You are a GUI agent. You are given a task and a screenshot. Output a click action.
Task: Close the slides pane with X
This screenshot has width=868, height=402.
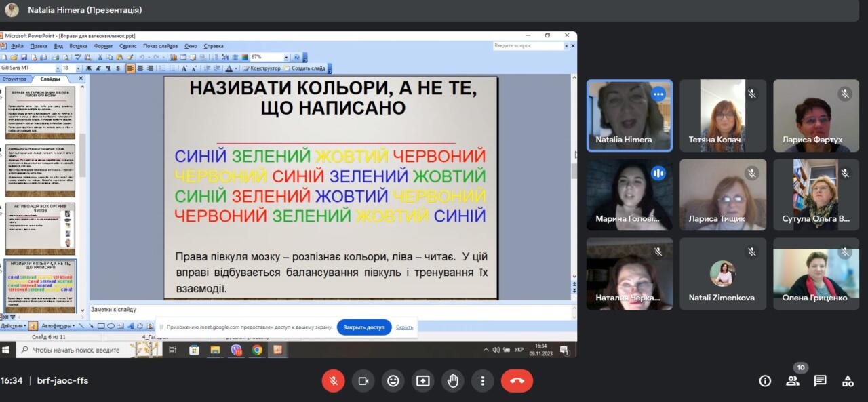tap(80, 79)
